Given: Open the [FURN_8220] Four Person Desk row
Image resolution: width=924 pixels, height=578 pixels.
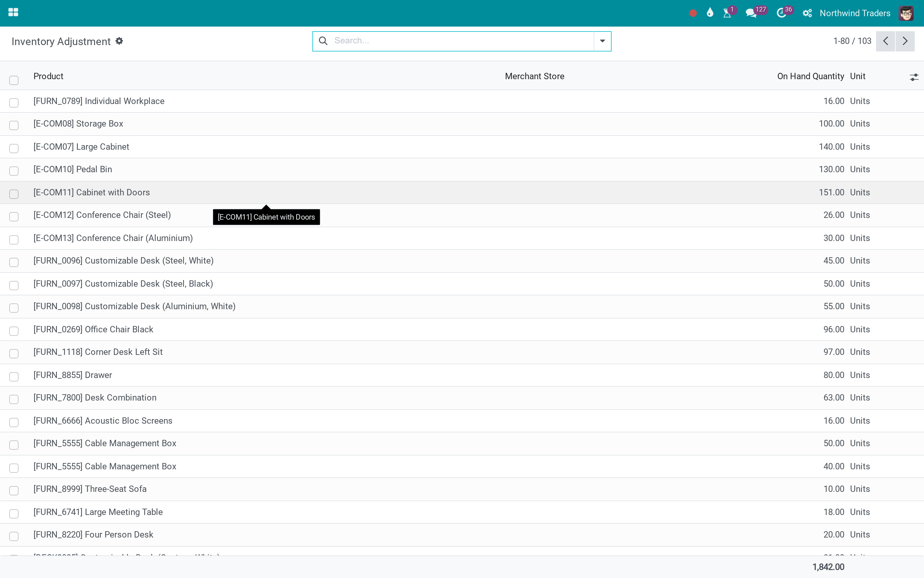Looking at the screenshot, I should 462,535.
